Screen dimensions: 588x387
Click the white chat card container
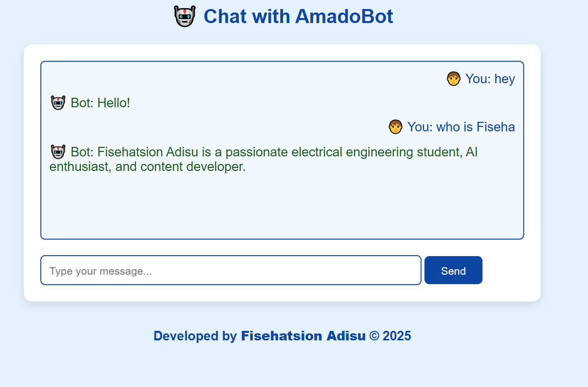(x=282, y=296)
